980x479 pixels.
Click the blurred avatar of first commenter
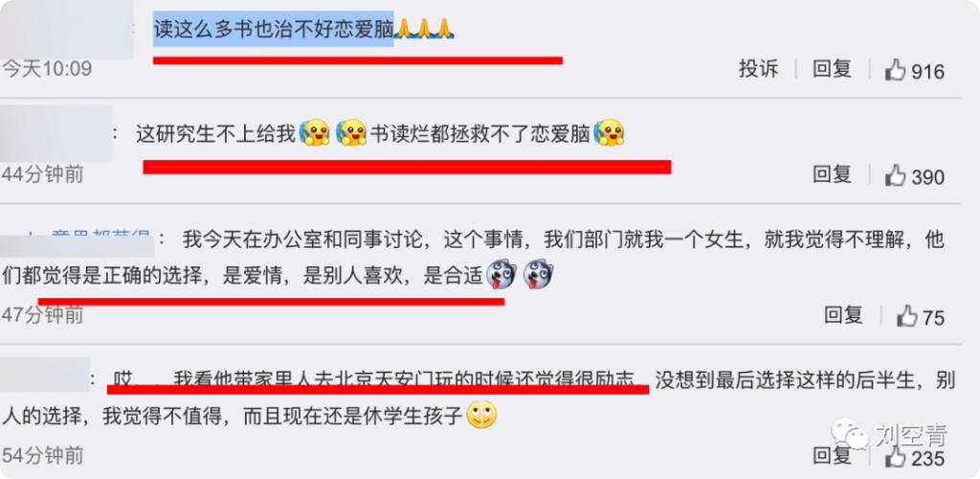(67, 30)
